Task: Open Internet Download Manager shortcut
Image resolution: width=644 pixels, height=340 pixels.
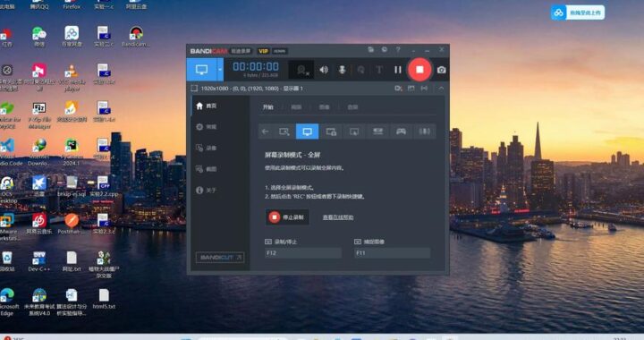Action: tap(39, 152)
